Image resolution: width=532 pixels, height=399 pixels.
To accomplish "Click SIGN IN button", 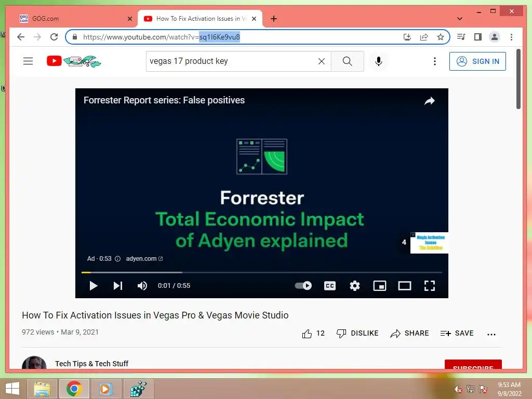I will 477,61.
